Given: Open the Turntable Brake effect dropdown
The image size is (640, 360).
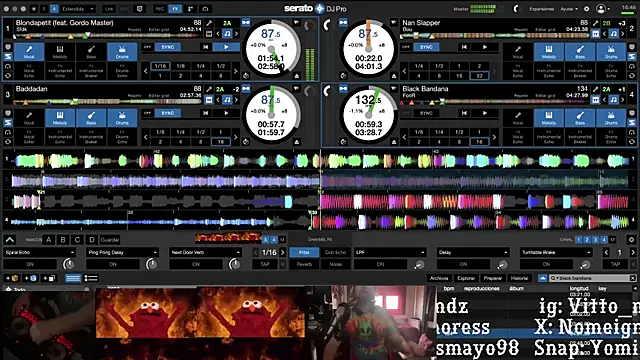Looking at the screenshot, I should point(556,253).
